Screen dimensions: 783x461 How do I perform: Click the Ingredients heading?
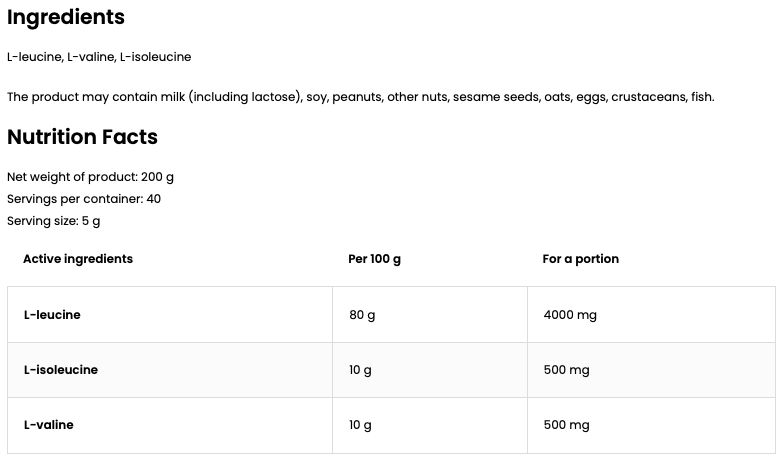click(66, 17)
